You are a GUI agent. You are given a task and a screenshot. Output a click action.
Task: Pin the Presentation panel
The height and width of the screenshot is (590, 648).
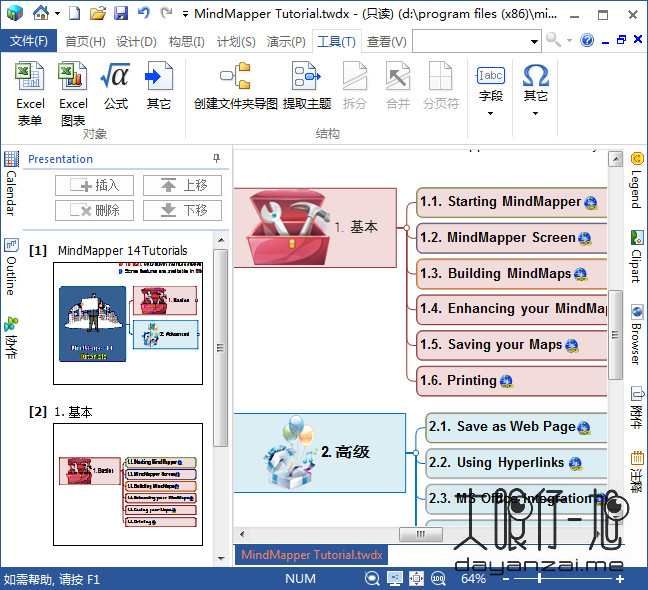click(x=216, y=158)
